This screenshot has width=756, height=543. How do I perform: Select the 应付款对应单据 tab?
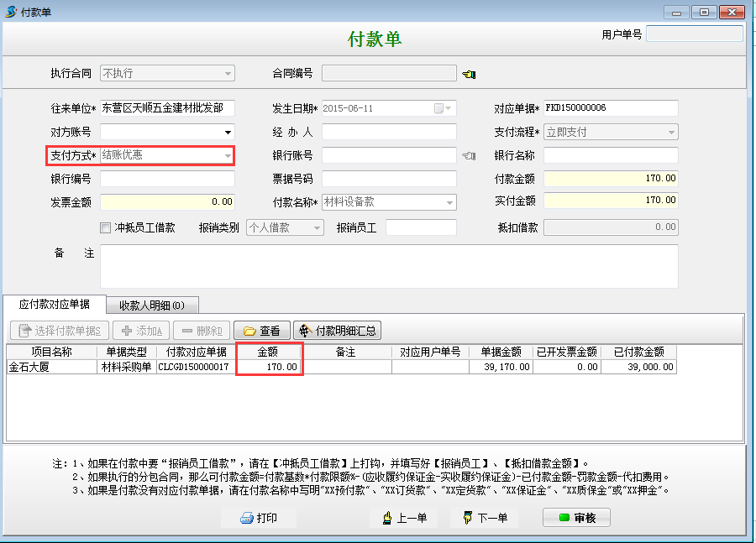tap(55, 305)
